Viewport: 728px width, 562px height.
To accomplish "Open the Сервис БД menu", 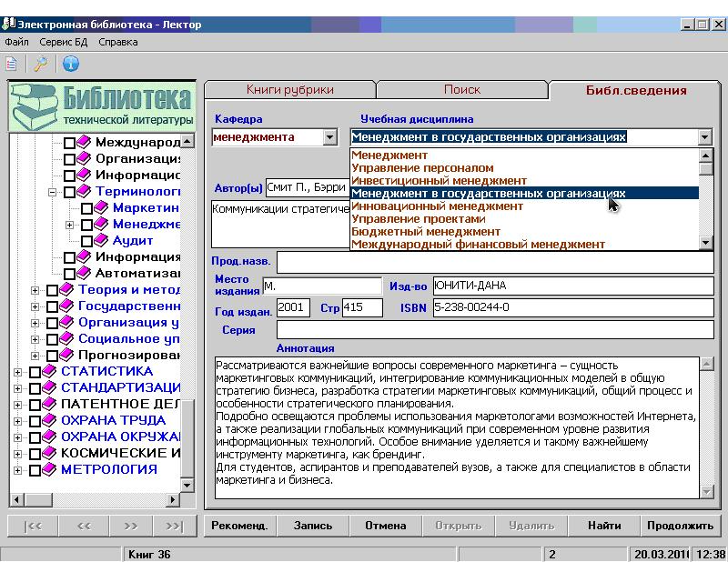I will (x=63, y=42).
